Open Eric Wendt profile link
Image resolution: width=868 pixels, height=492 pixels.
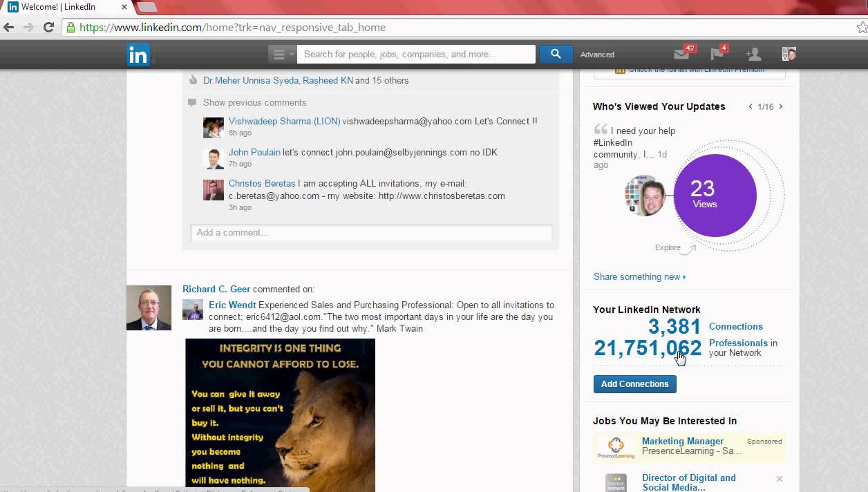232,305
